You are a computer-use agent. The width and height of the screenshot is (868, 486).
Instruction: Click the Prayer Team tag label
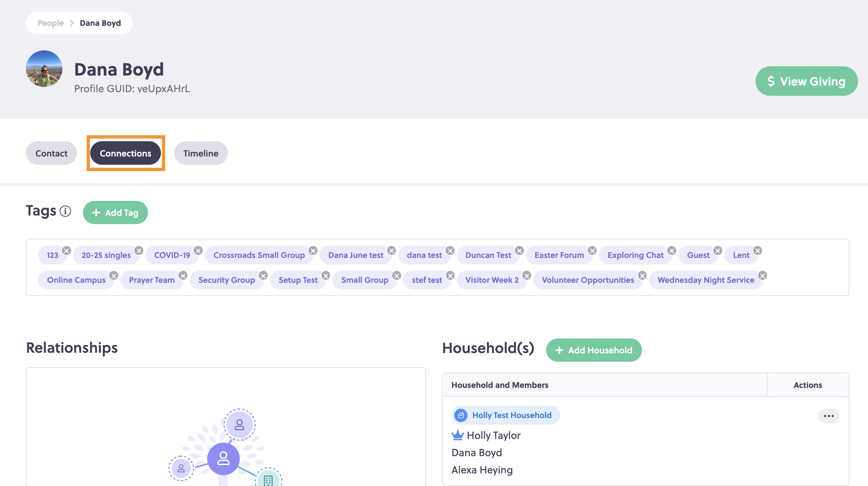[x=152, y=280]
